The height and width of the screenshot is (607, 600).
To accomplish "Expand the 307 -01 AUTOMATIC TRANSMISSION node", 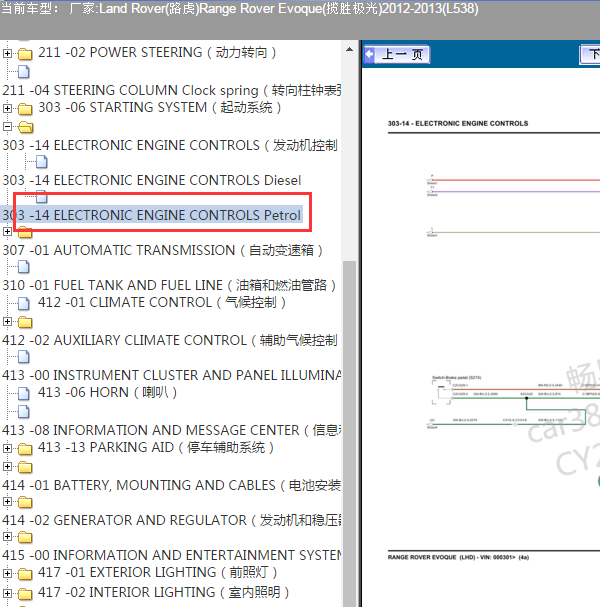I will [x=7, y=231].
